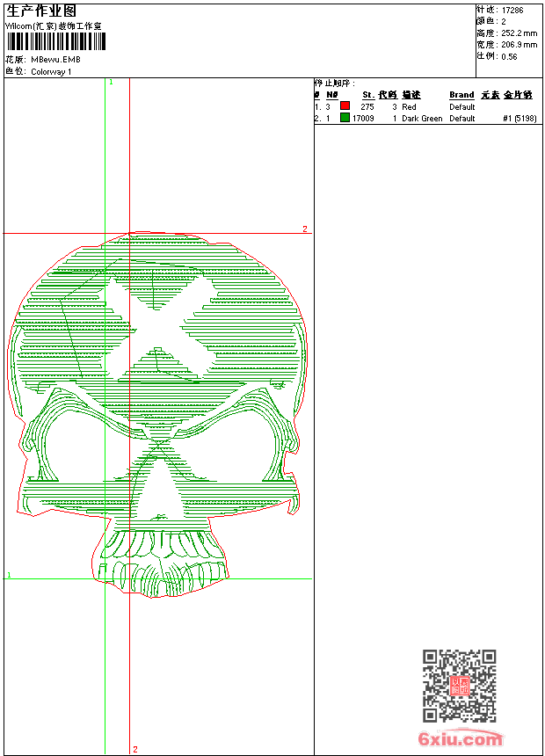The height and width of the screenshot is (756, 545).
Task: Click the St. column header
Action: coord(368,95)
